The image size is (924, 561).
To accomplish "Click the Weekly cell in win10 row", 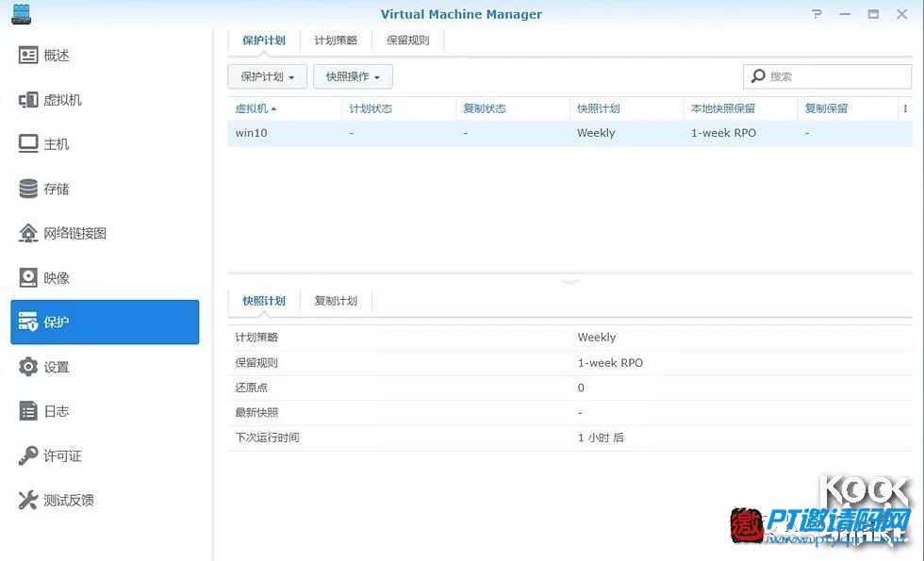I will point(596,133).
